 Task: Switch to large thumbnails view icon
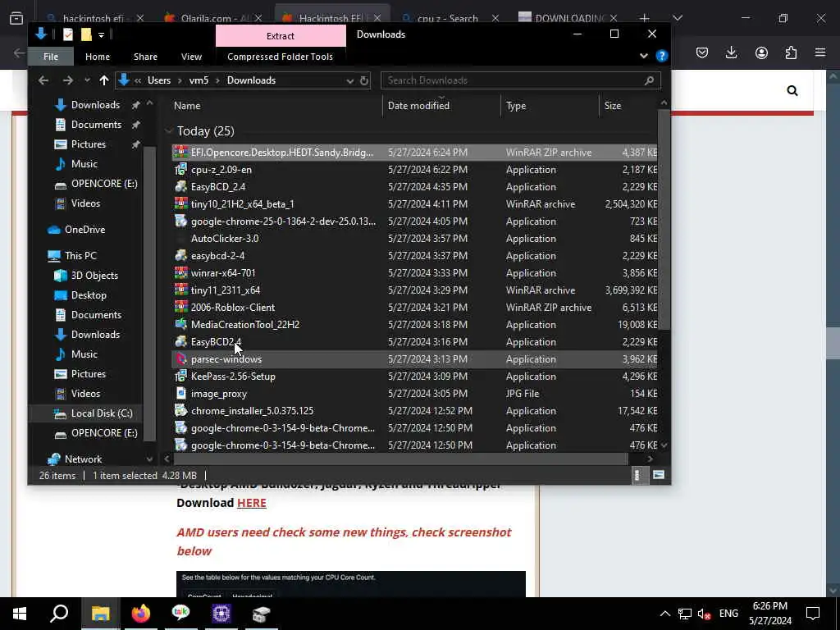click(x=659, y=475)
